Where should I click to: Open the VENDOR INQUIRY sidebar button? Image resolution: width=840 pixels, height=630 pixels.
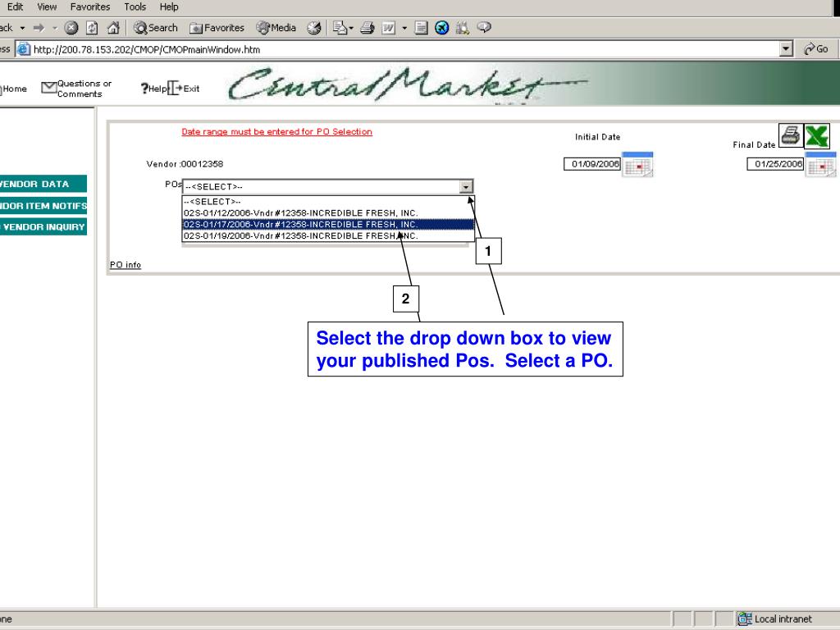coord(43,226)
